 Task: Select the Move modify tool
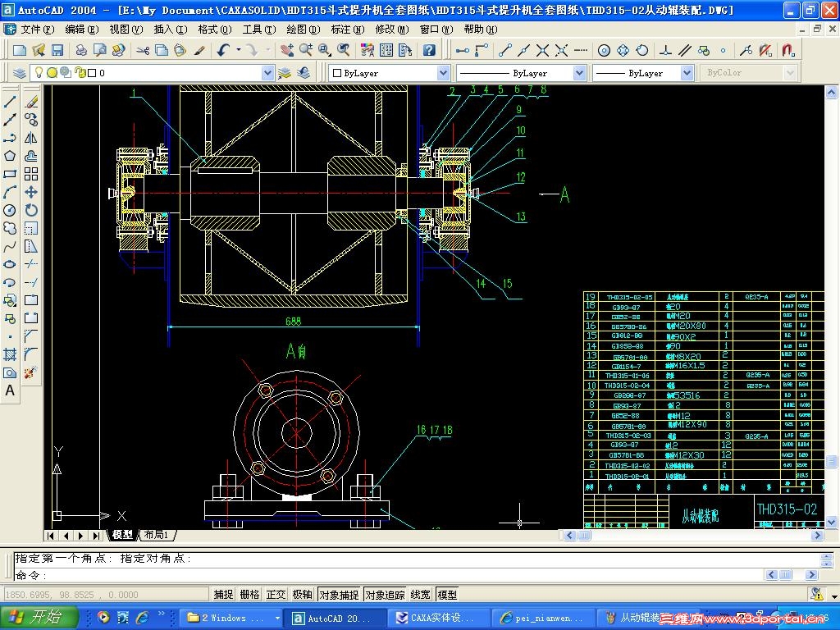click(x=31, y=192)
